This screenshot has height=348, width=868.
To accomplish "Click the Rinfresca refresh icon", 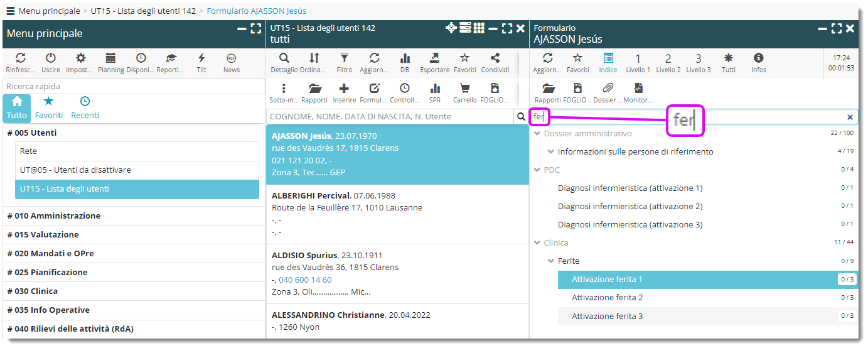I will point(20,58).
